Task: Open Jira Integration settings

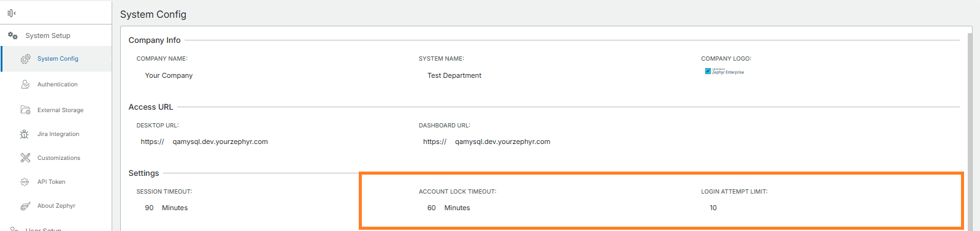Action: pyautogui.click(x=58, y=134)
